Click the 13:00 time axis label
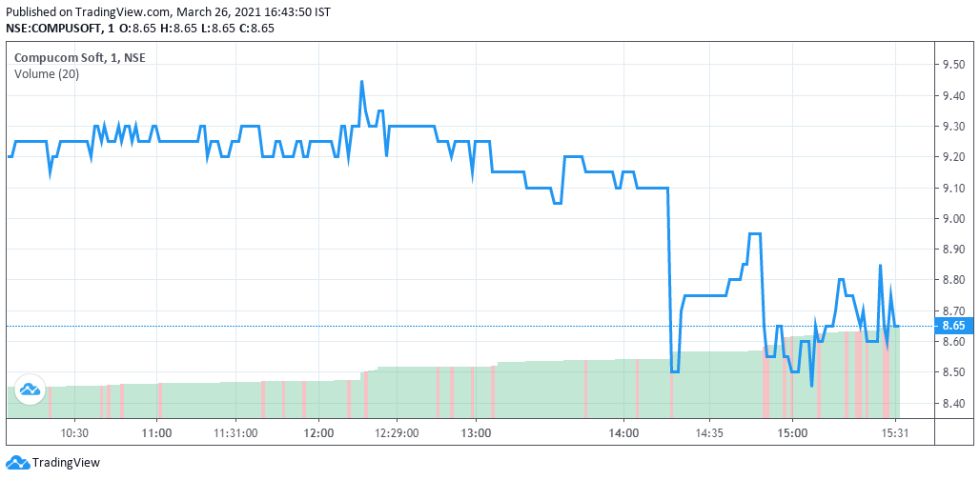Screen dimensions: 980x480 (476, 433)
